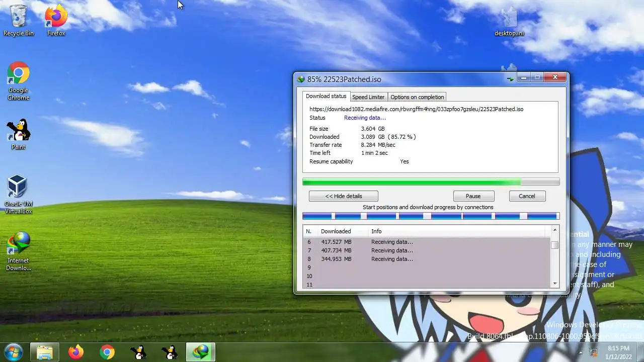Click the blue connections progress bar
Viewport: 644px width, 362px height.
coord(431,216)
